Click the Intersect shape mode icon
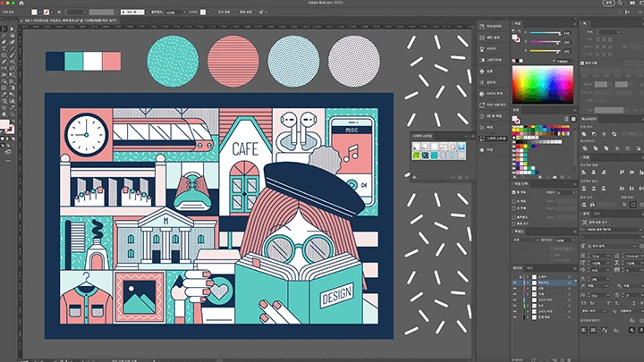This screenshot has width=644, height=362. (604, 134)
